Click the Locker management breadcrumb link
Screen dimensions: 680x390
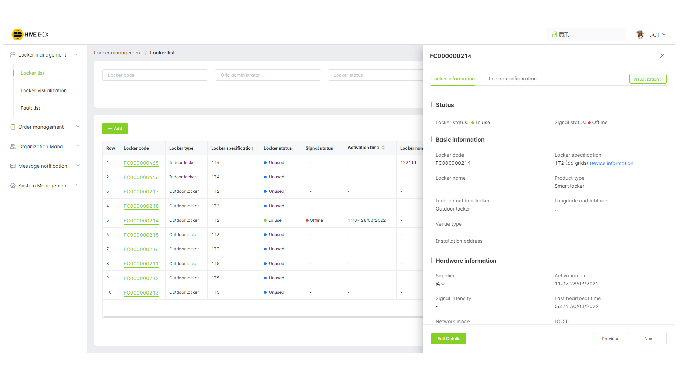click(x=118, y=53)
